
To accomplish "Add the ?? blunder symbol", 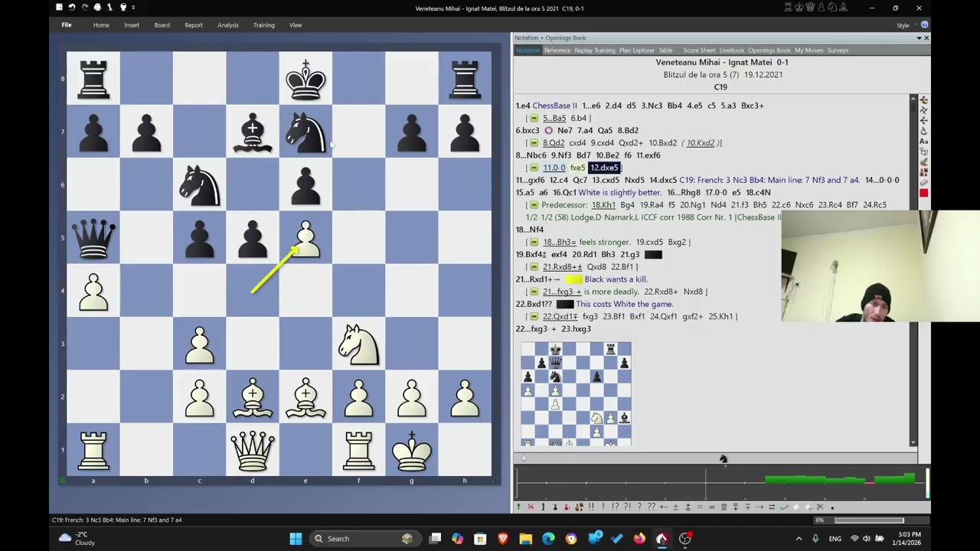I will [651, 507].
